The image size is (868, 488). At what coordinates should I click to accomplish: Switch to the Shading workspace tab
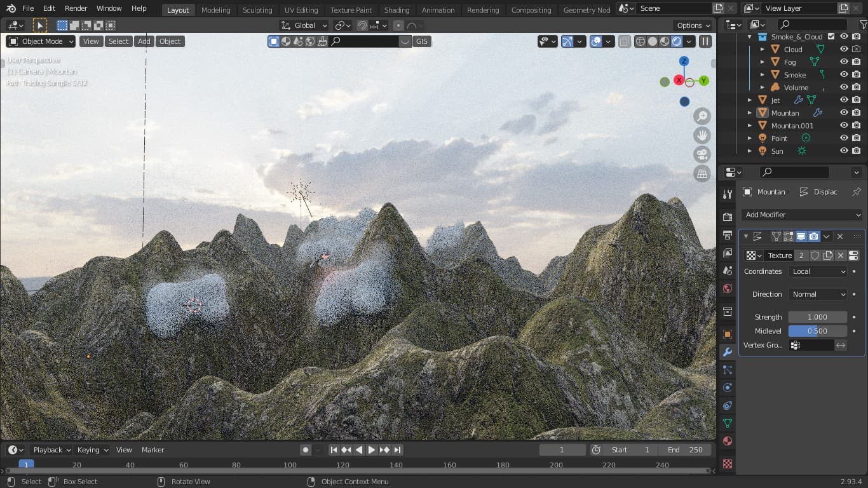397,10
